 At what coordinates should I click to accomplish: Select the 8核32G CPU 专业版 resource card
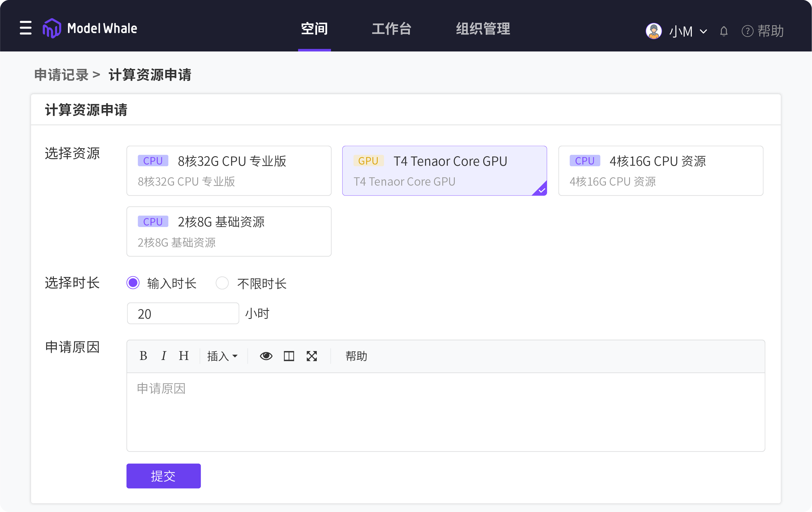(229, 171)
